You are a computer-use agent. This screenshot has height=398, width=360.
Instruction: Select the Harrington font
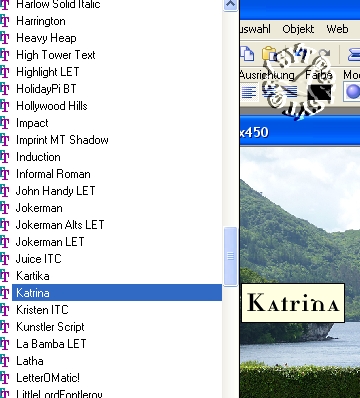41,21
